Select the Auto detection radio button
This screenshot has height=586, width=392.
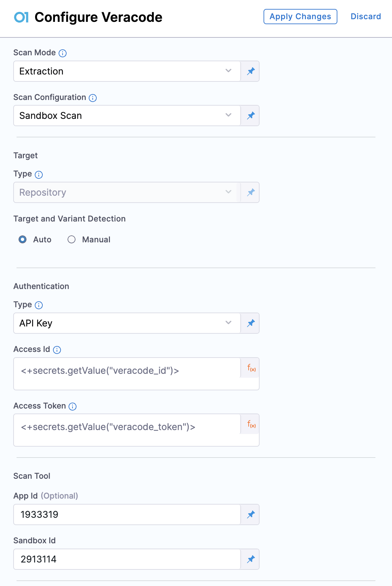(23, 239)
